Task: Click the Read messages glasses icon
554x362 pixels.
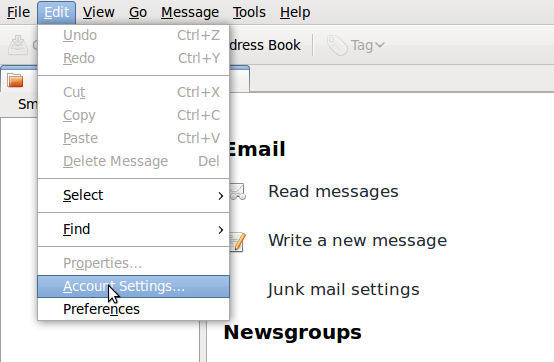Action: click(x=238, y=192)
